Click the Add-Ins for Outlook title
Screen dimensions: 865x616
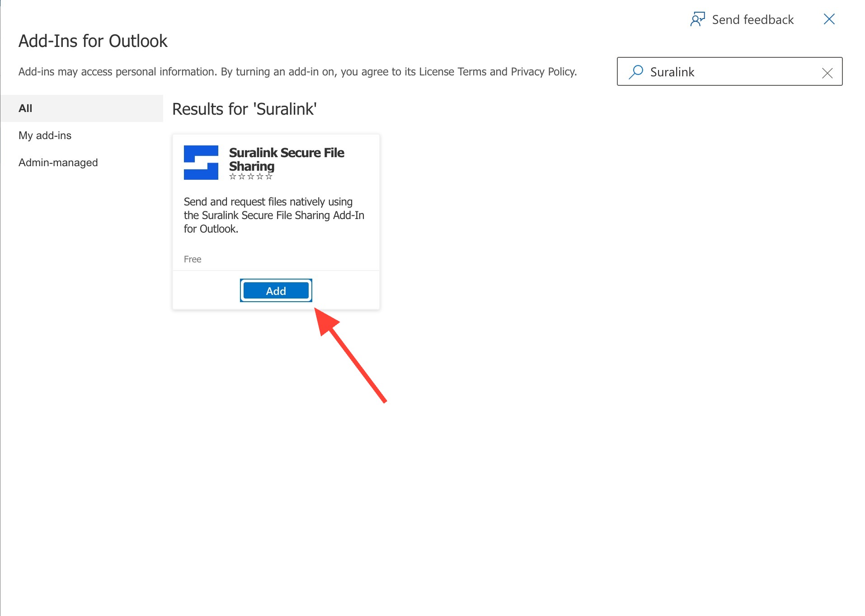coord(93,41)
